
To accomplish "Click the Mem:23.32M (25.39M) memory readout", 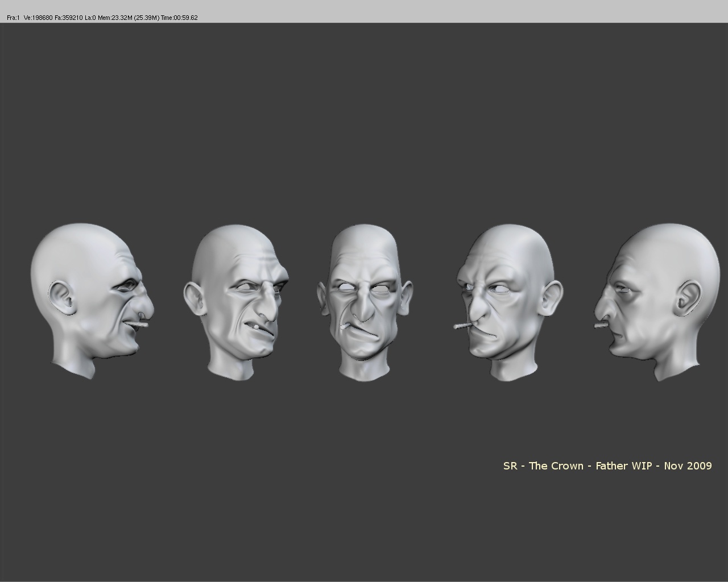I will click(x=129, y=18).
